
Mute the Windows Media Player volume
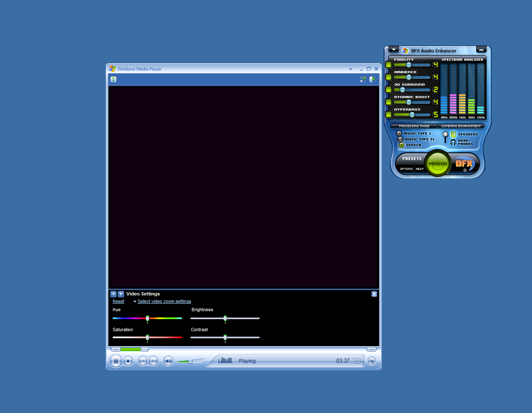coord(168,361)
